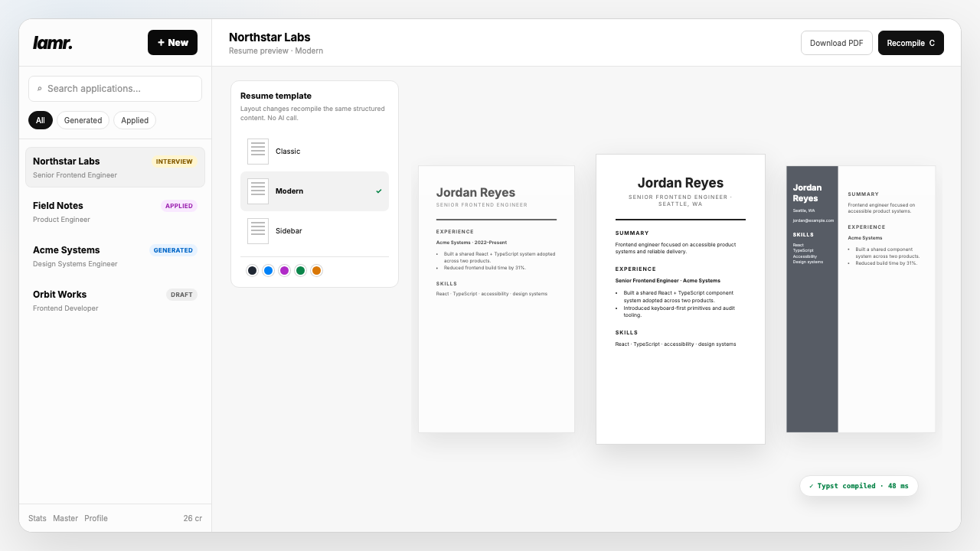Click the 26 cr credits counter
Image resolution: width=980 pixels, height=551 pixels.
(193, 518)
